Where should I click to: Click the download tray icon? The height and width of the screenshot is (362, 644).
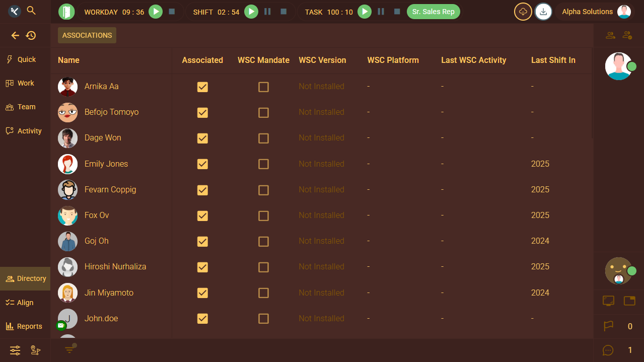click(543, 12)
